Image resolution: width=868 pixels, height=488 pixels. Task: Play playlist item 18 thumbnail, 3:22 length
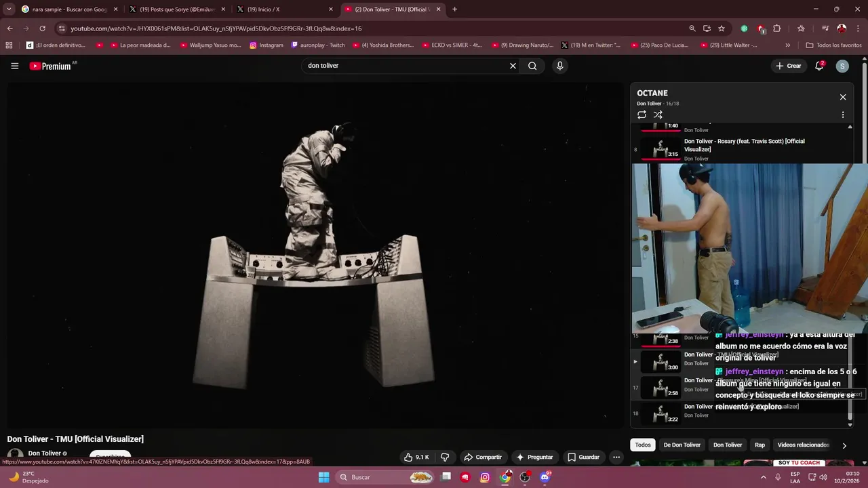(x=661, y=413)
